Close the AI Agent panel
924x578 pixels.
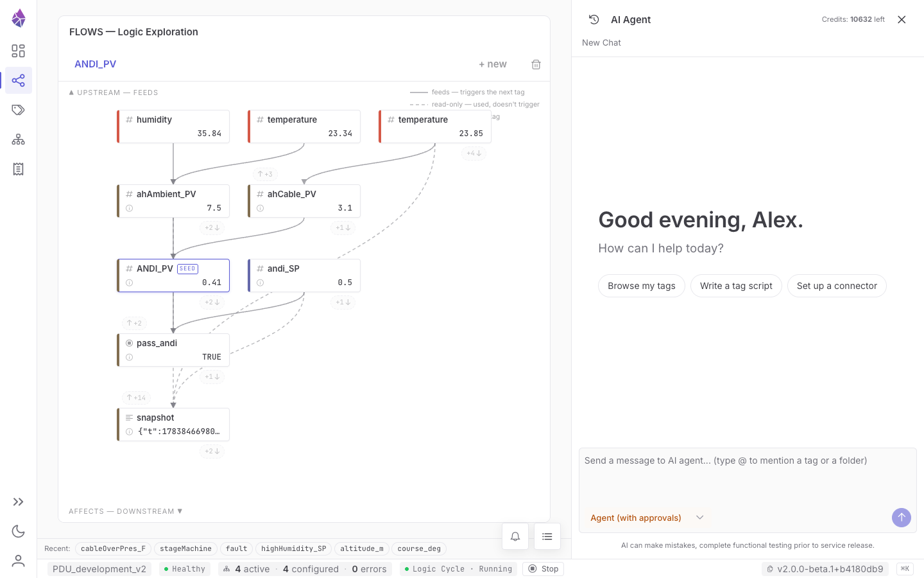[902, 19]
